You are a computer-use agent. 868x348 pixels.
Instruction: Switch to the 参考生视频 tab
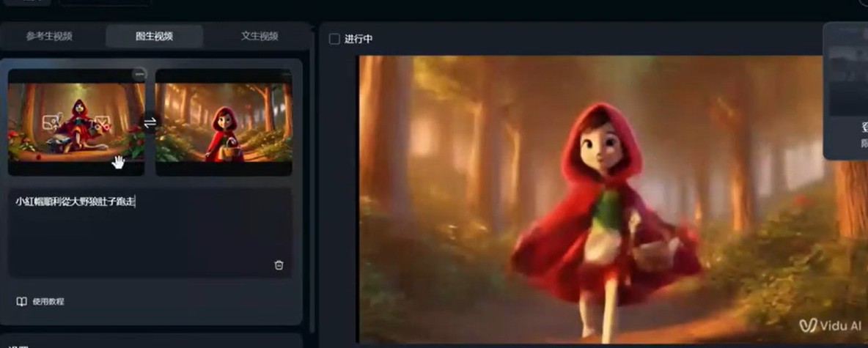(49, 37)
